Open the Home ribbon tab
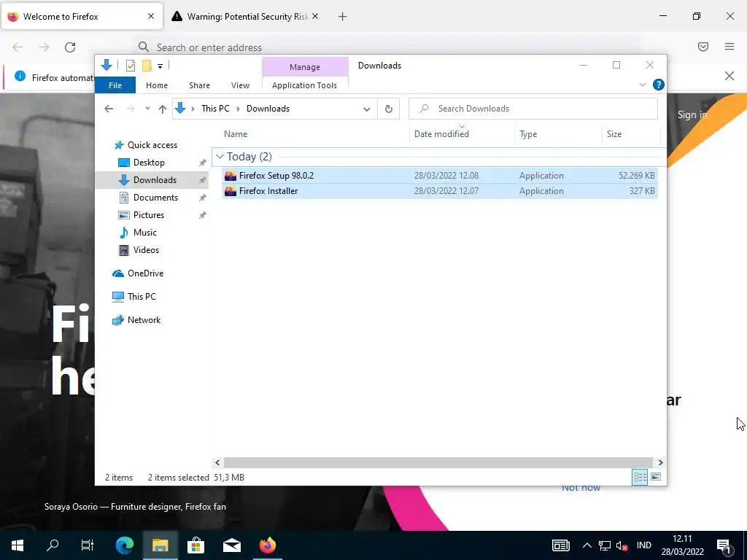This screenshot has height=560, width=747. coord(157,85)
